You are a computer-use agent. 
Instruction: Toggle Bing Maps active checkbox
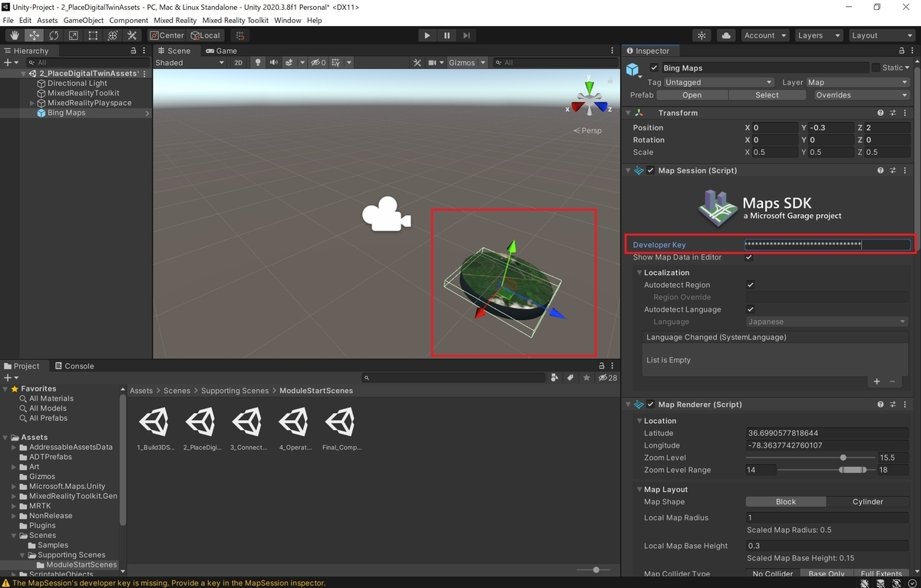654,68
